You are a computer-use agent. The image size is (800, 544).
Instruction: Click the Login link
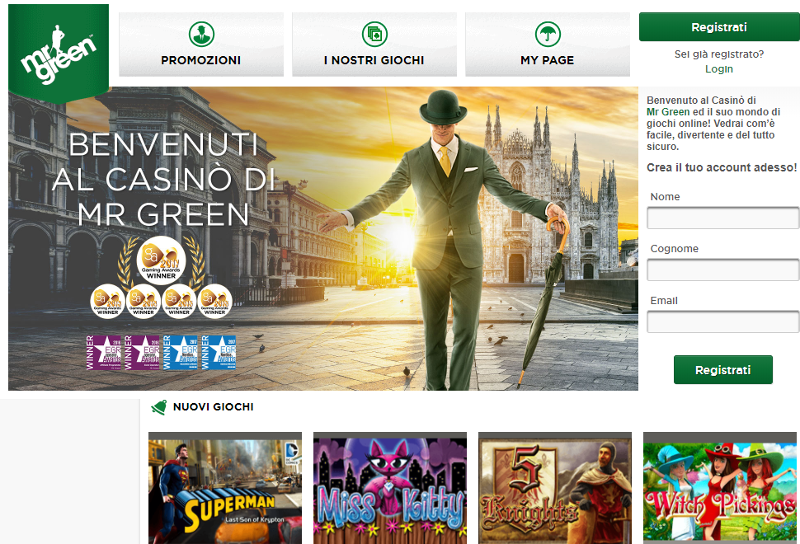click(x=719, y=69)
